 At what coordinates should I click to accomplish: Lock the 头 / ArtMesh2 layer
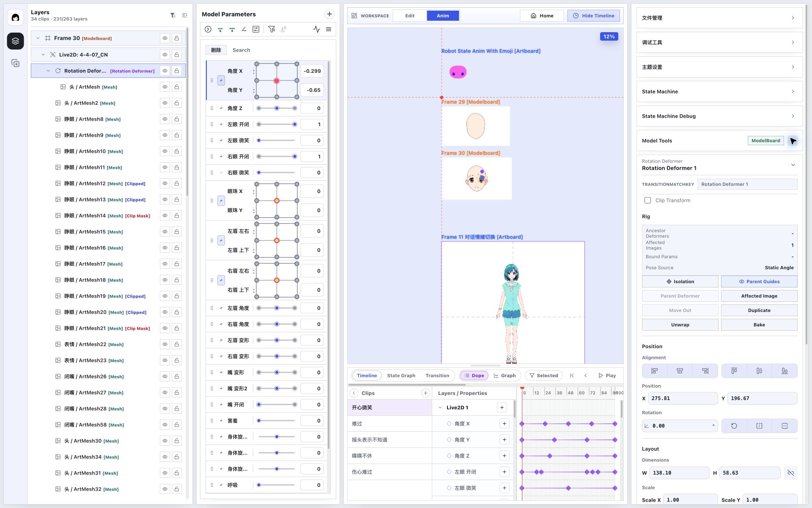point(177,103)
